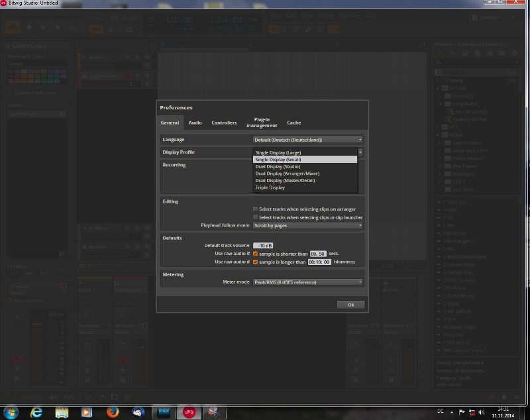Collapse the King Audio browser folder
The image size is (530, 420).
[x=441, y=104]
